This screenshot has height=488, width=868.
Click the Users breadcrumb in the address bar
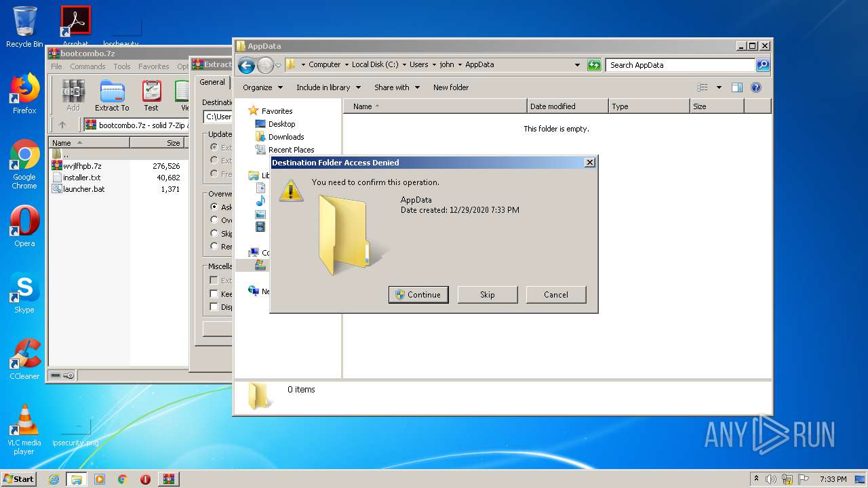point(418,65)
